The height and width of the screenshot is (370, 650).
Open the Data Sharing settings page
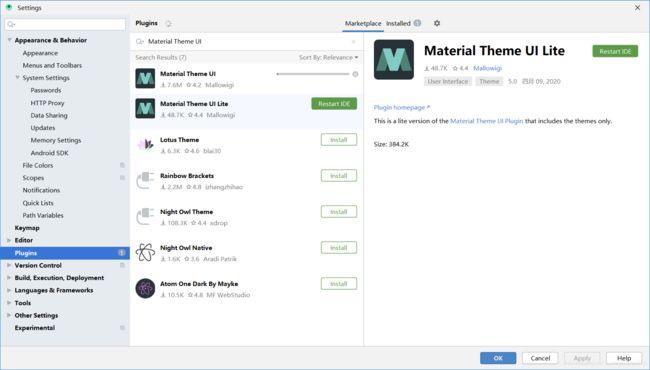point(49,115)
